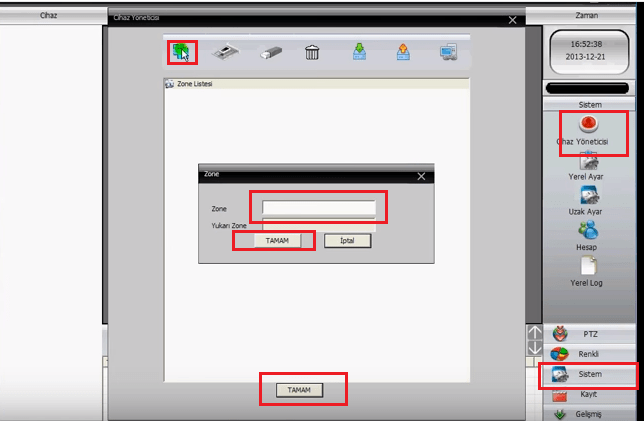
Task: Click the modify eraser toolbar icon
Action: tap(271, 53)
